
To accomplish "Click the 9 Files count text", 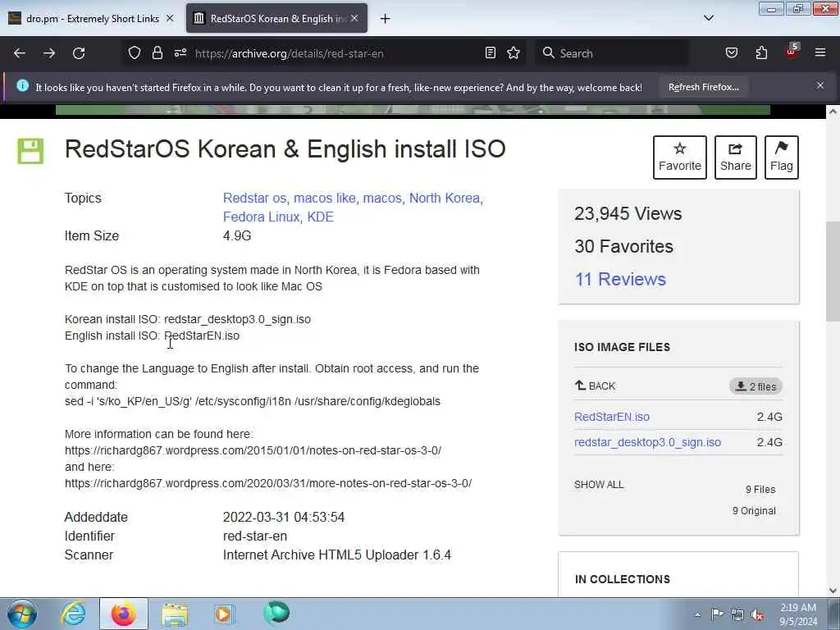I will pyautogui.click(x=760, y=490).
